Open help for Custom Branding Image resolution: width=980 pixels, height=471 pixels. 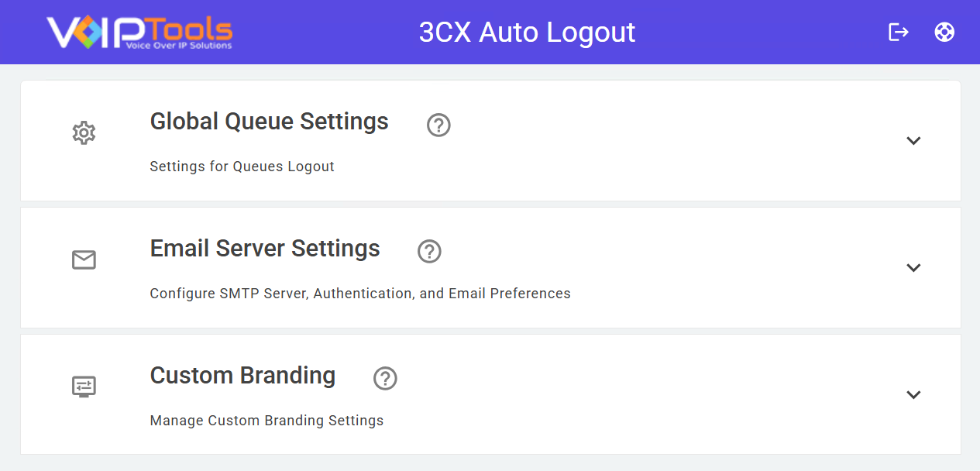click(x=385, y=378)
